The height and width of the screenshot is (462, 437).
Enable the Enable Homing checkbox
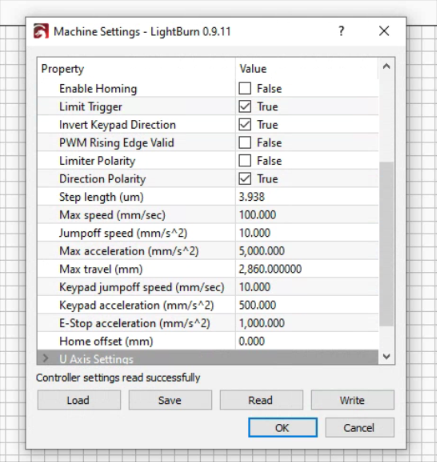click(245, 89)
